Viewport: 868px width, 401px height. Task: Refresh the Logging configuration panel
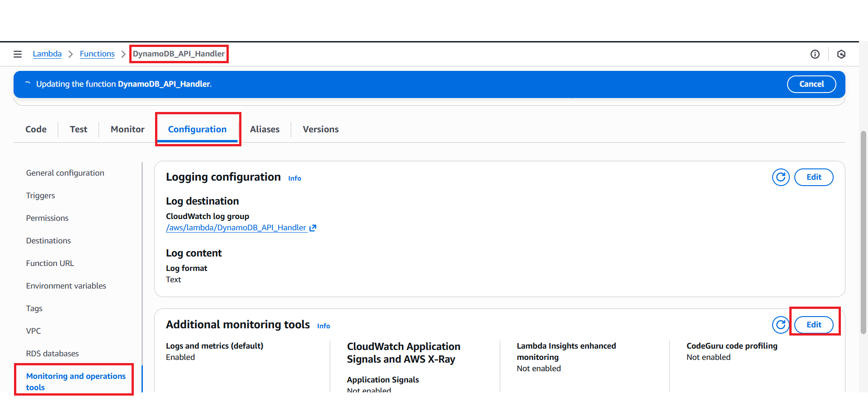coord(780,177)
